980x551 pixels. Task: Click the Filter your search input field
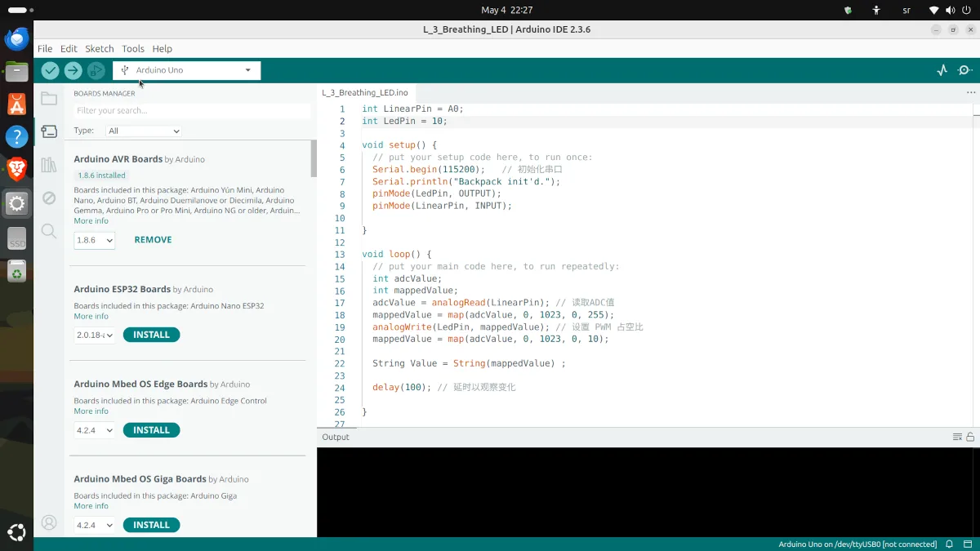coord(192,110)
